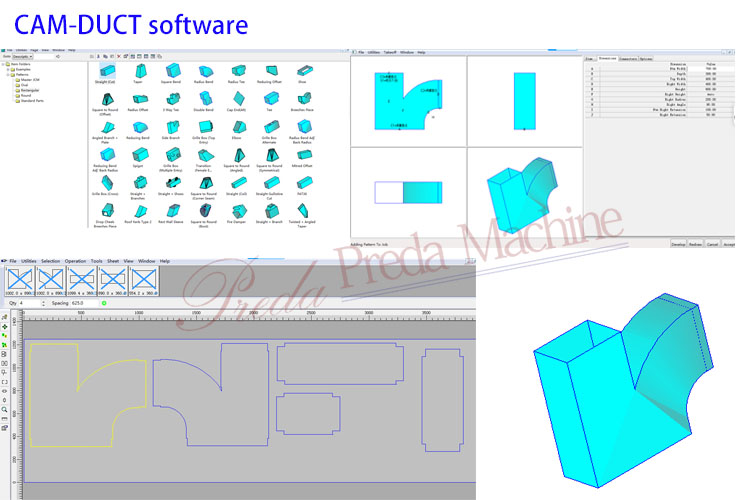Image resolution: width=750 pixels, height=500 pixels.
Task: Select the Straight (Cut) duct pattern icon
Action: [107, 71]
